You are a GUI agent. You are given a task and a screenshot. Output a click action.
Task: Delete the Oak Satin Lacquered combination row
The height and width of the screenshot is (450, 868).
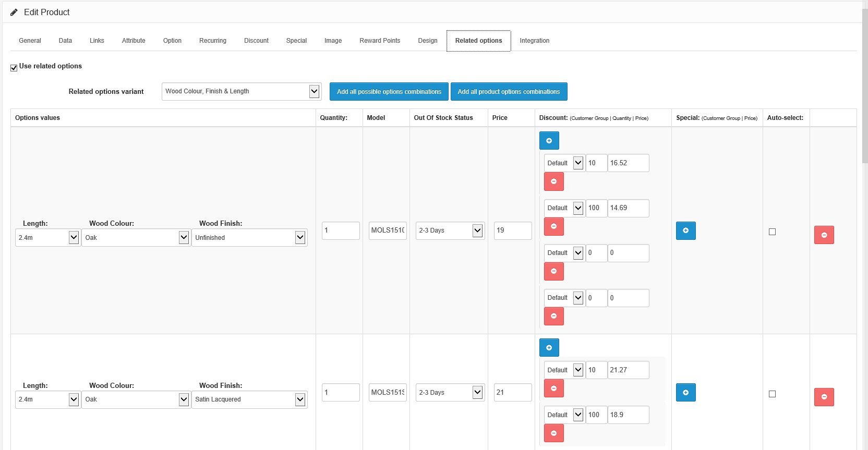click(x=824, y=397)
